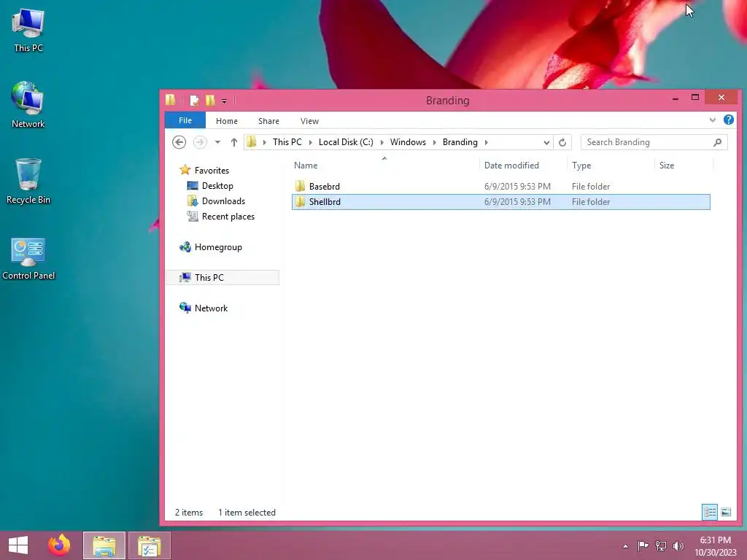Click the Date modified cell of Shellbrd
Image resolution: width=747 pixels, height=560 pixels.
517,202
